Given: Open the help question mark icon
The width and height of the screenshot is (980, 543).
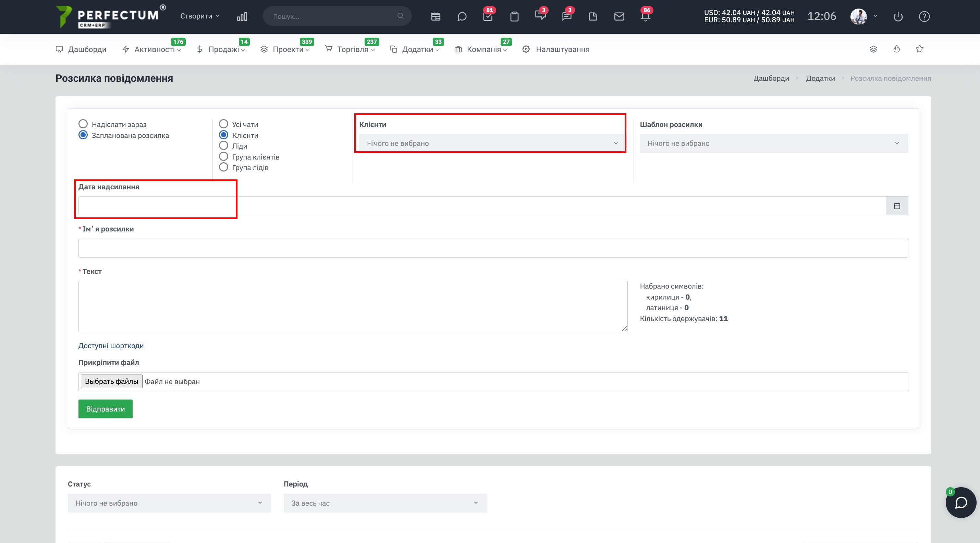Looking at the screenshot, I should click(924, 16).
